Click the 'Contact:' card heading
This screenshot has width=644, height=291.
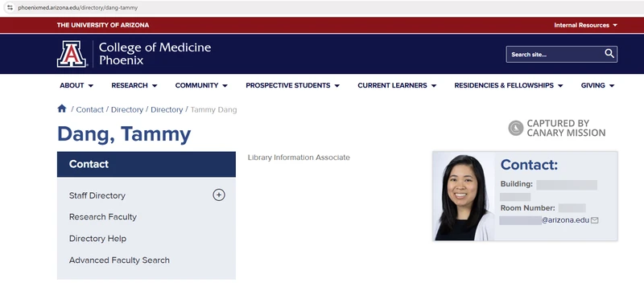coord(529,165)
